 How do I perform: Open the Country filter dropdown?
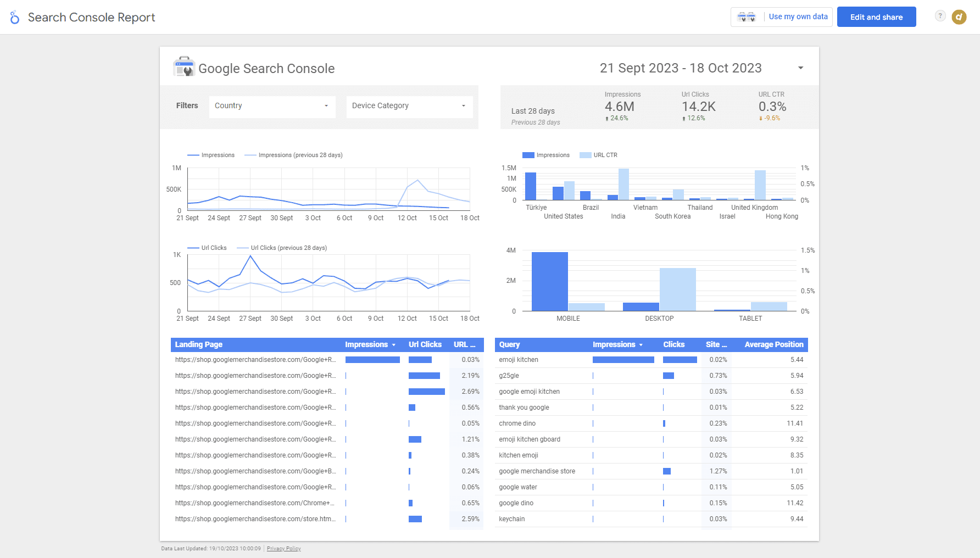272,106
